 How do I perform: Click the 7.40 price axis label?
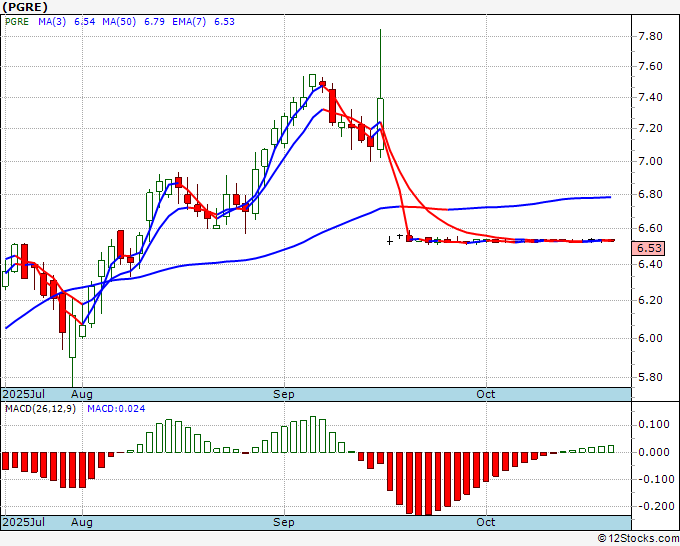point(651,97)
